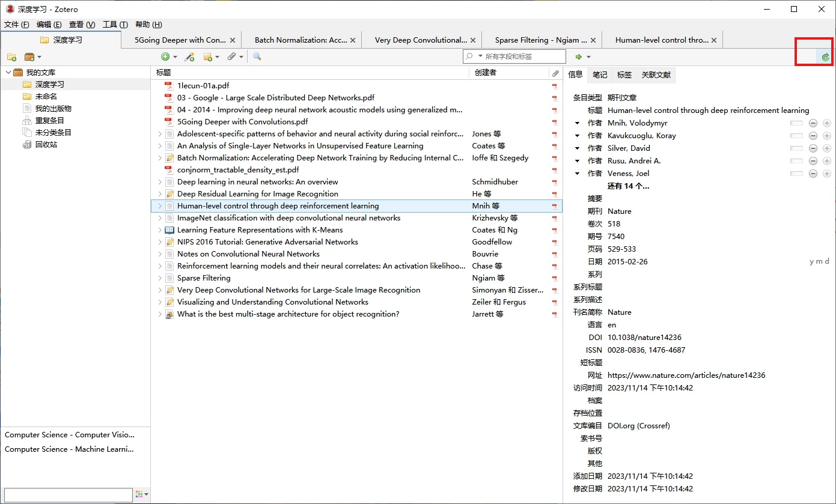Click the sync with Zotero server icon
Viewport: 836px width, 504px height.
click(x=825, y=57)
